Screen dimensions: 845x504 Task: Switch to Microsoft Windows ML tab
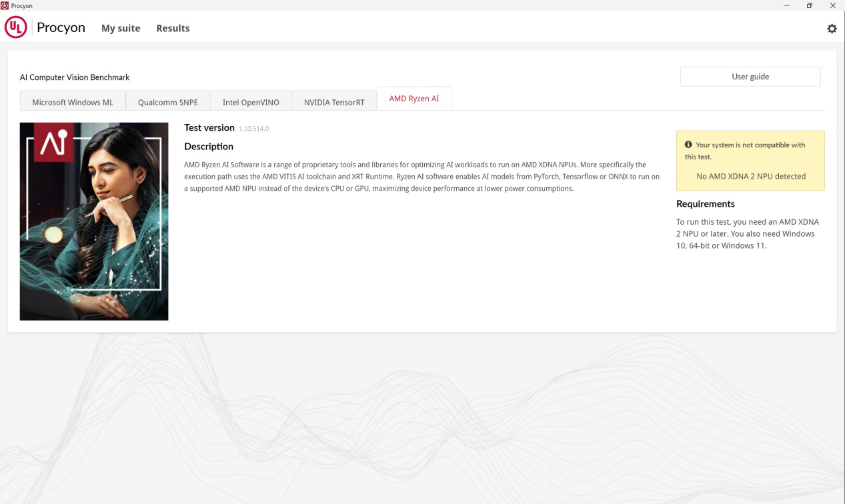point(73,102)
